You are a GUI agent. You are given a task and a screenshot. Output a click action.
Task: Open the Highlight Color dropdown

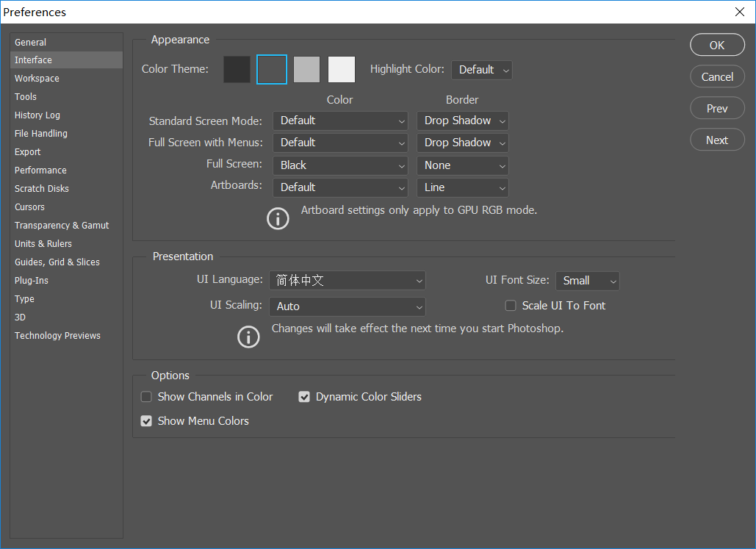click(481, 70)
